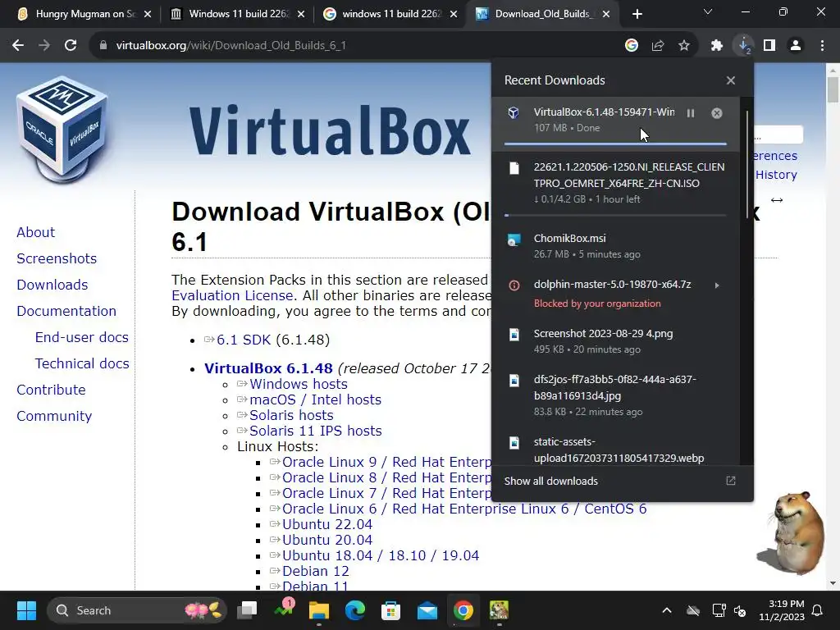
Task: Click the address bar URL
Action: 231,46
